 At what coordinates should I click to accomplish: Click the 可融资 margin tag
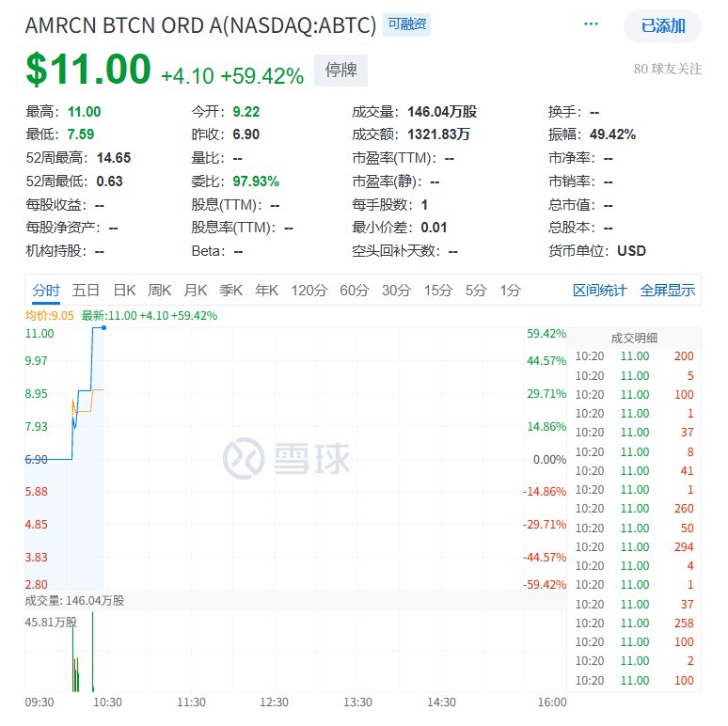click(406, 25)
